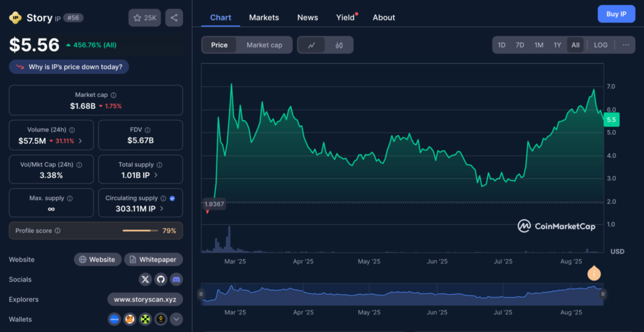Screen dimensions: 644x332
Task: Click the Market cap info icon
Action: click(x=114, y=95)
